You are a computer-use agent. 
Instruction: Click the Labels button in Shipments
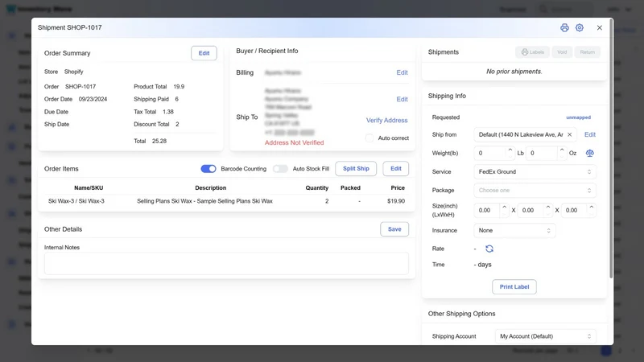532,52
